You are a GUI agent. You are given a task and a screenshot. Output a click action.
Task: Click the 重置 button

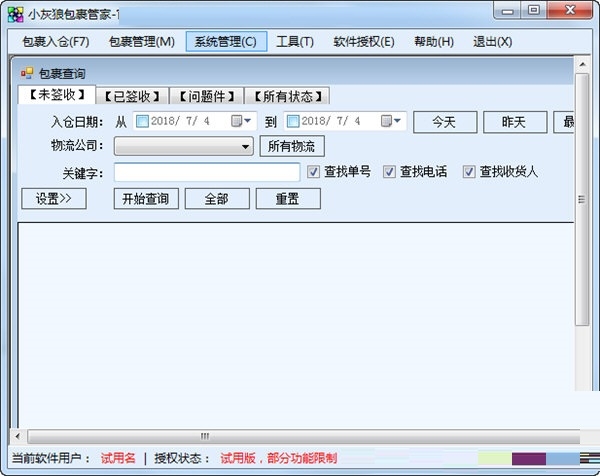pos(288,199)
